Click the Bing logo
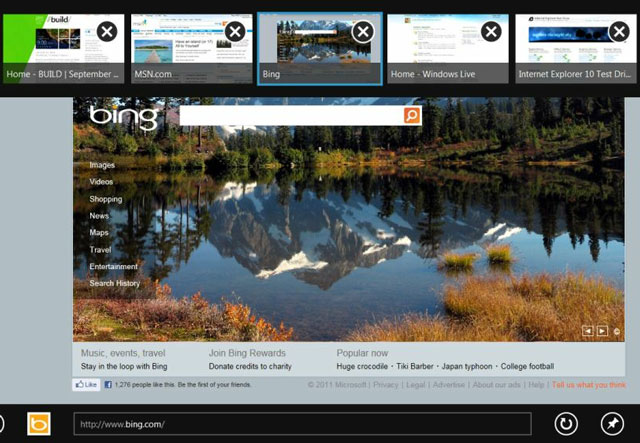This screenshot has width=640, height=443. coord(123,118)
